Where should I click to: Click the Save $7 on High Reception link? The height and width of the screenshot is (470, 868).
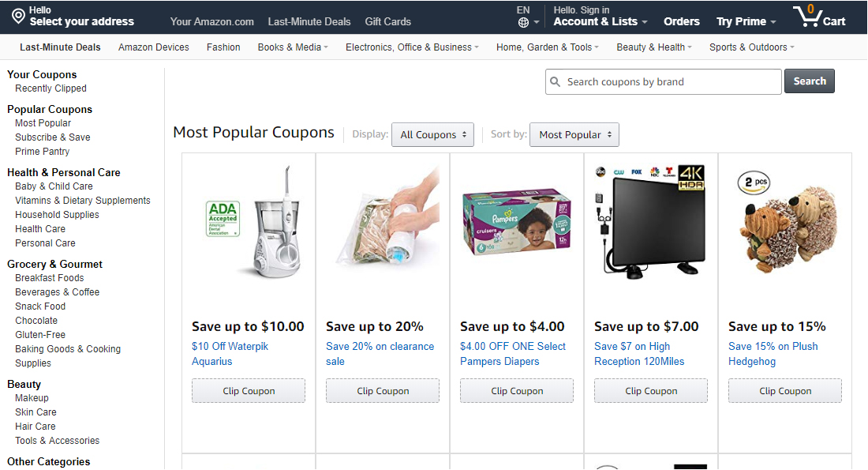[x=639, y=354]
